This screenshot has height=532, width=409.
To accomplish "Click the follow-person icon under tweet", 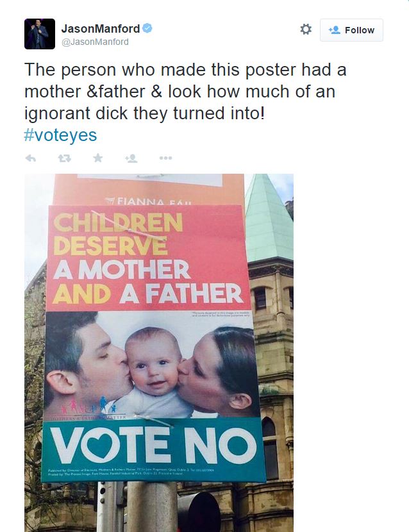I will pos(131,158).
